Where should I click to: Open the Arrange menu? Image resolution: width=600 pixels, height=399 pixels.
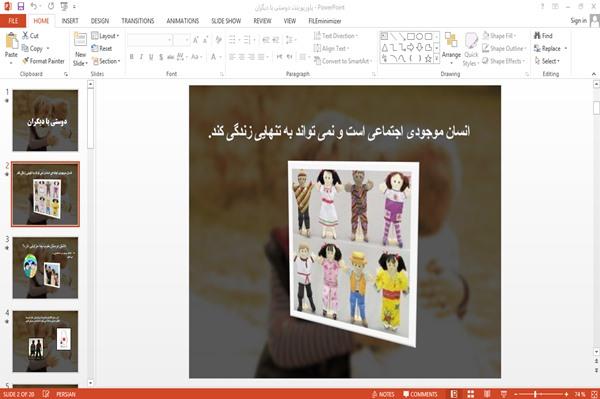click(x=451, y=48)
